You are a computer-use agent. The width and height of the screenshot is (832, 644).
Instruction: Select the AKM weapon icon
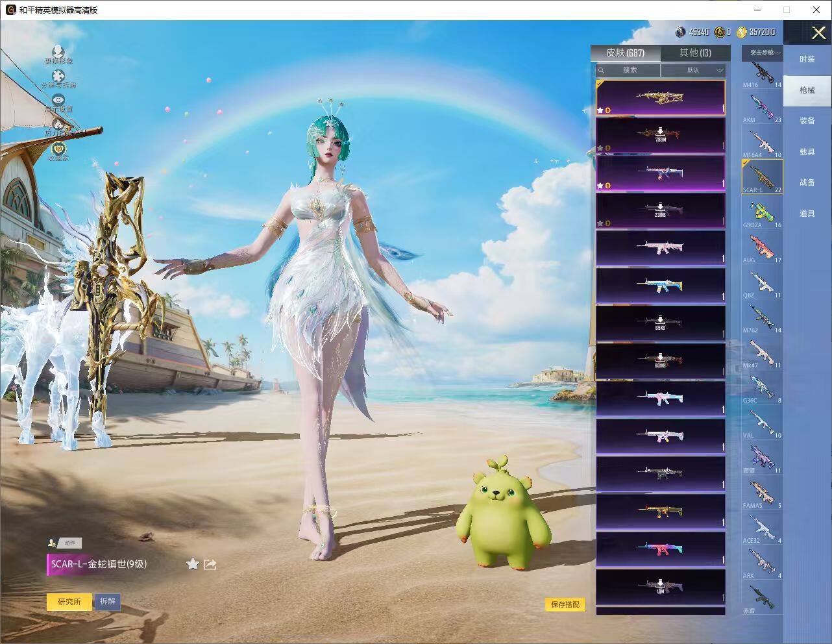pos(763,108)
